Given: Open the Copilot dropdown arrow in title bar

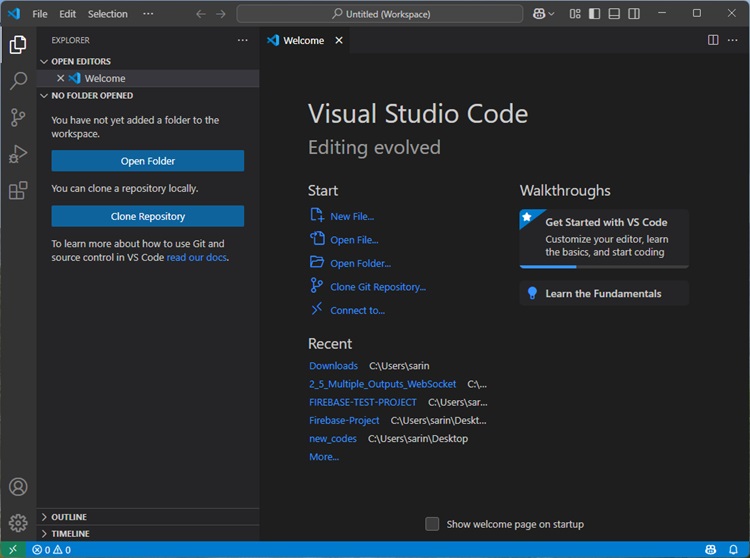Looking at the screenshot, I should tap(551, 14).
